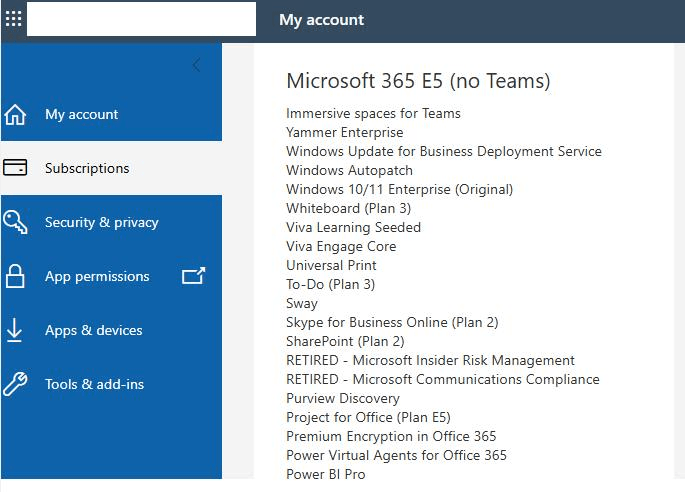685x492 pixels.
Task: Collapse the left navigation pane chevron
Action: coord(196,66)
